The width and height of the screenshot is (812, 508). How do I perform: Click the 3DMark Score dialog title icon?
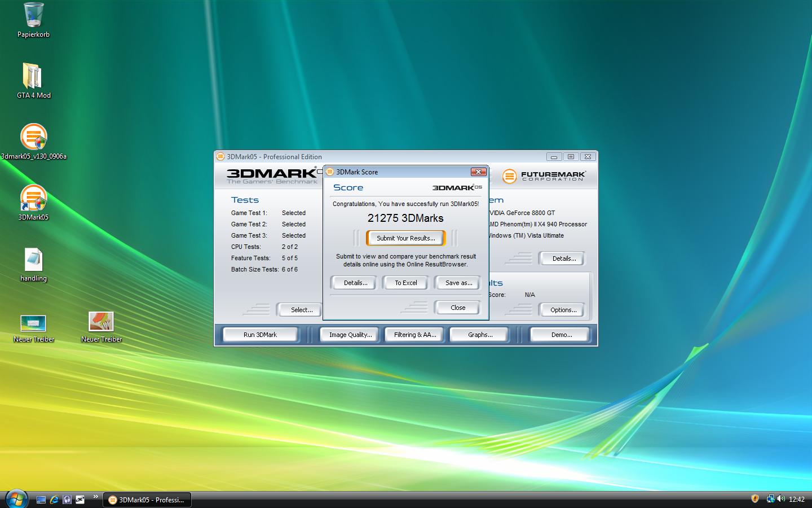(x=330, y=172)
